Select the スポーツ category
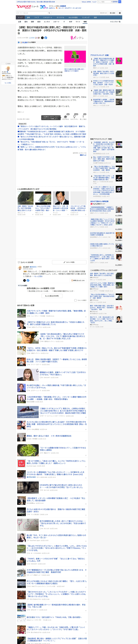138x644 pixels. (x=56, y=22)
